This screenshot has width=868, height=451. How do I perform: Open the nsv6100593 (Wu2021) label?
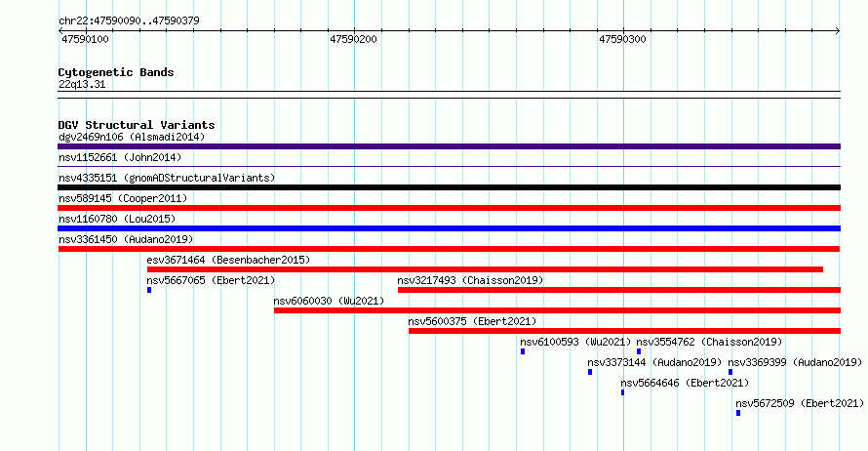point(575,342)
